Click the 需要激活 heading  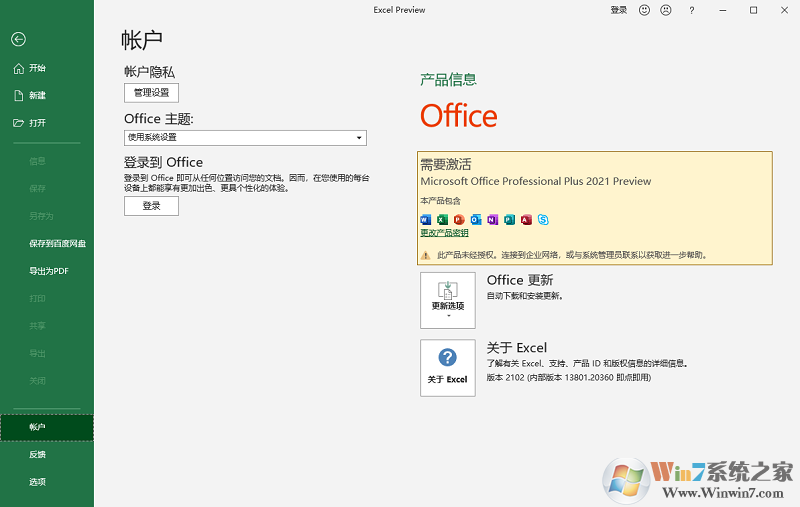click(x=446, y=164)
